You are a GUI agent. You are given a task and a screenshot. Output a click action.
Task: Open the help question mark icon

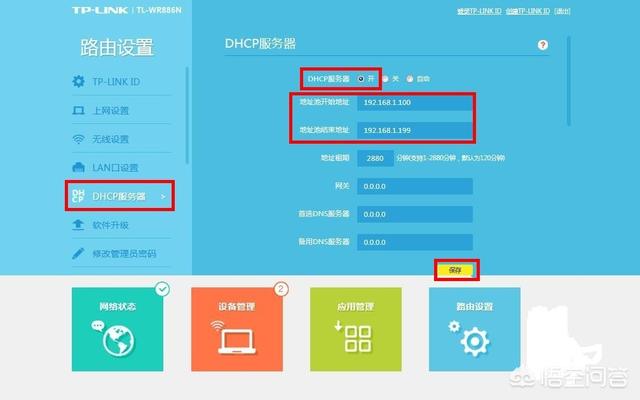tap(543, 46)
